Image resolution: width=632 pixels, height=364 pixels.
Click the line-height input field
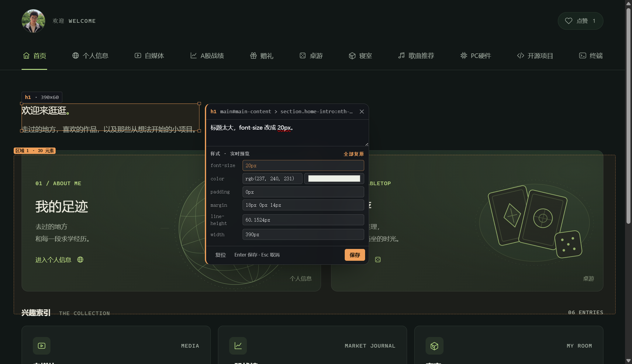(x=303, y=220)
